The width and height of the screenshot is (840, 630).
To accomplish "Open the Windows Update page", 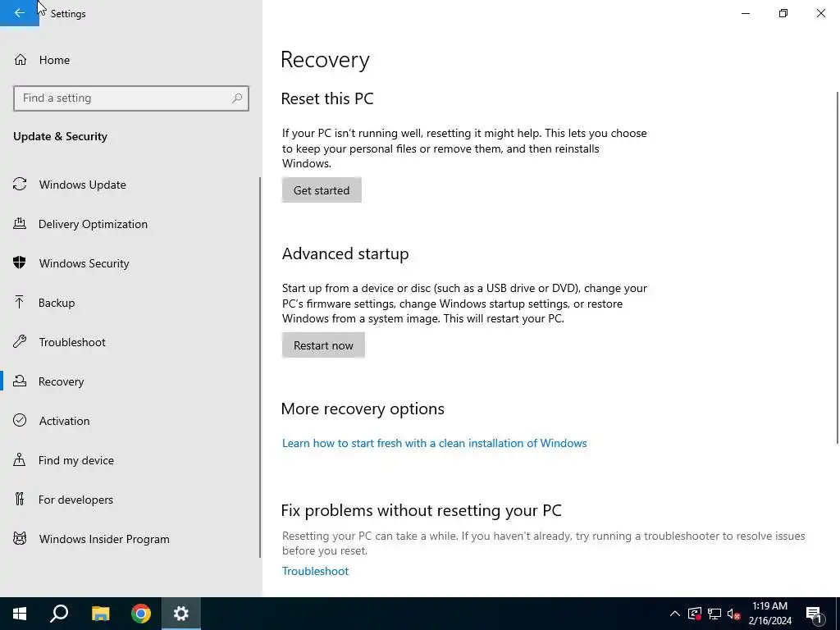I will pos(83,185).
